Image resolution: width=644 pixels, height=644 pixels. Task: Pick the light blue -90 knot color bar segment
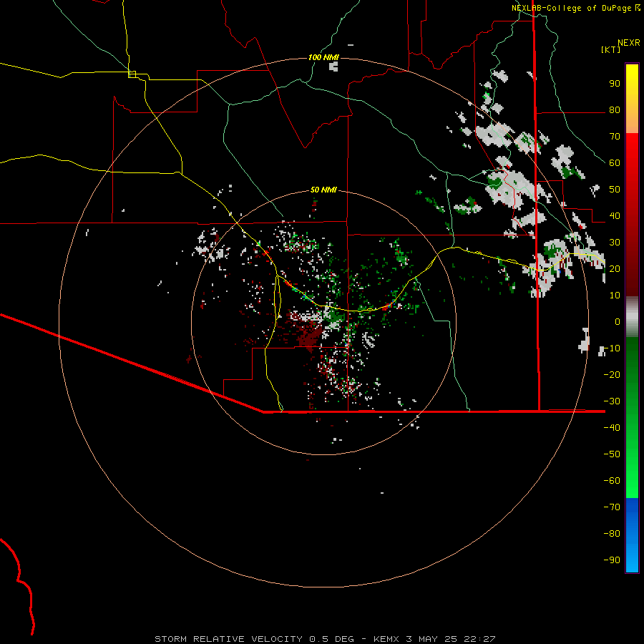point(632,560)
